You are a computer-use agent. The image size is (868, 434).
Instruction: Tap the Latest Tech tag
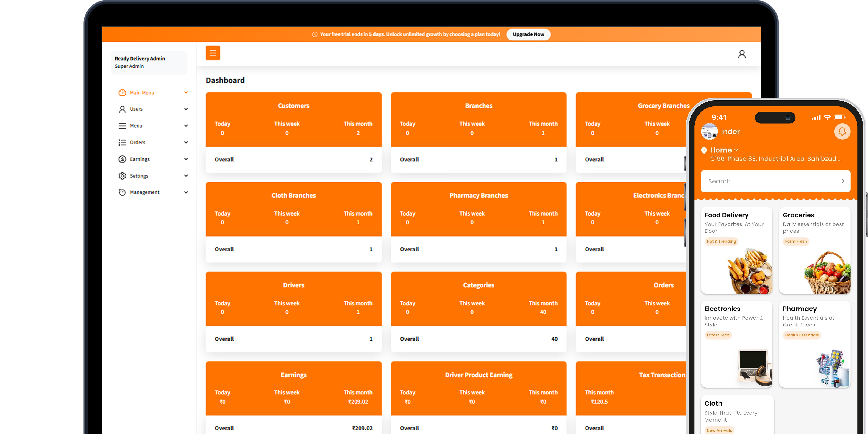pyautogui.click(x=718, y=335)
